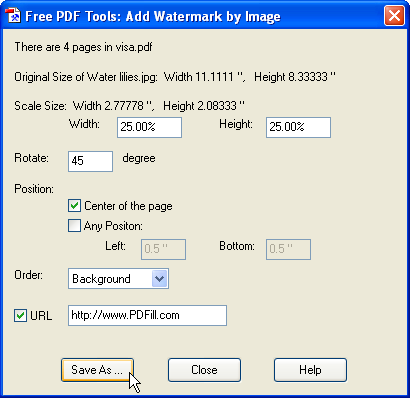Click the Close button at the bottom
410x398 pixels.
(x=204, y=370)
